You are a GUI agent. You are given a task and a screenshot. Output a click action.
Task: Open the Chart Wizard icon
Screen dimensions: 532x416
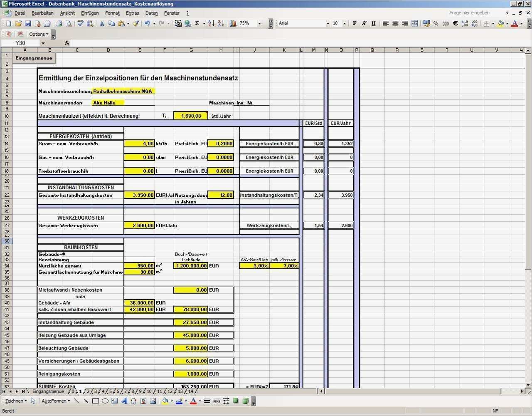tap(233, 24)
